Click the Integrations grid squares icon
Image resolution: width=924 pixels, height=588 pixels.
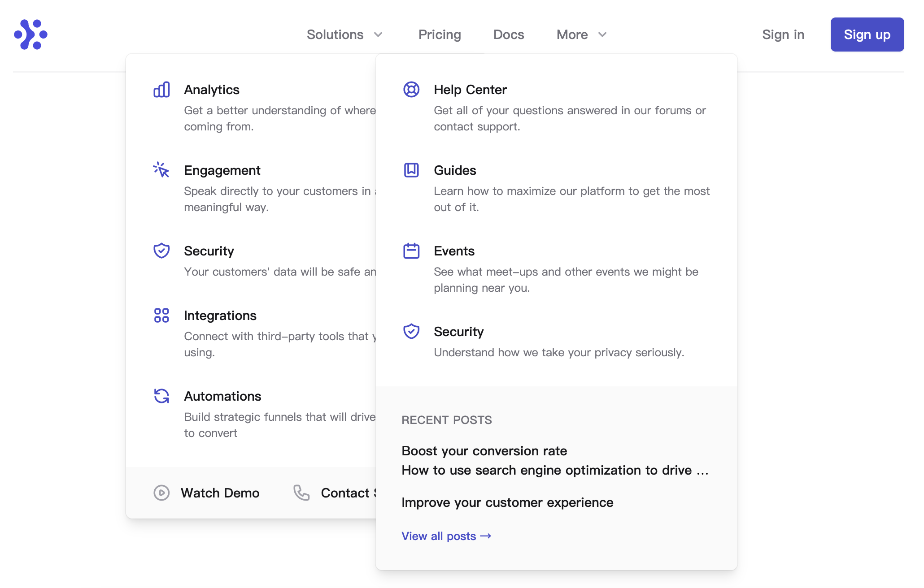(x=161, y=315)
